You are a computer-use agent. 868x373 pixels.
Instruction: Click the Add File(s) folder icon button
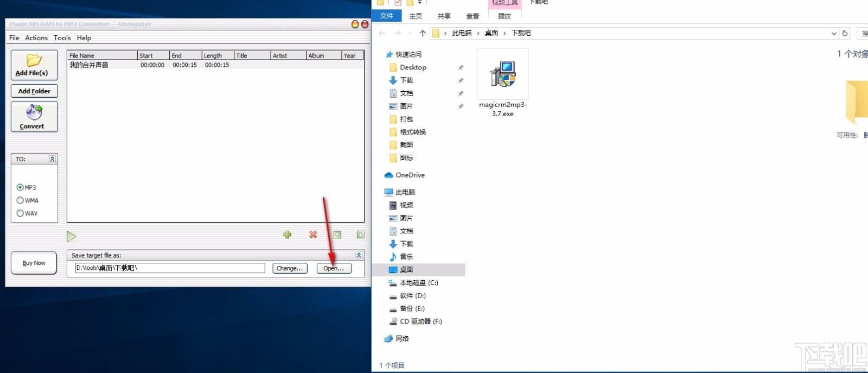tap(34, 65)
